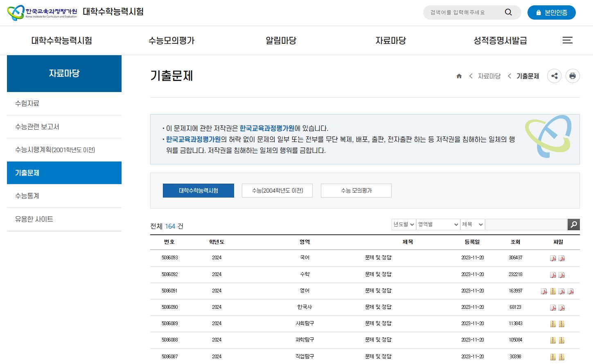Click the print icon next to share

coord(573,76)
